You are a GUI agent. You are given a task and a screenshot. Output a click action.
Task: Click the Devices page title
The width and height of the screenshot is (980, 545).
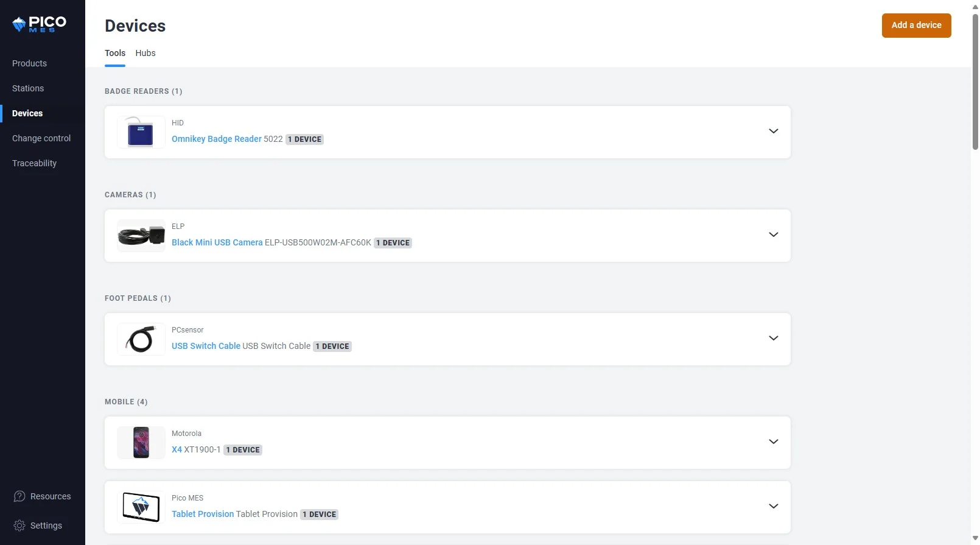click(135, 26)
